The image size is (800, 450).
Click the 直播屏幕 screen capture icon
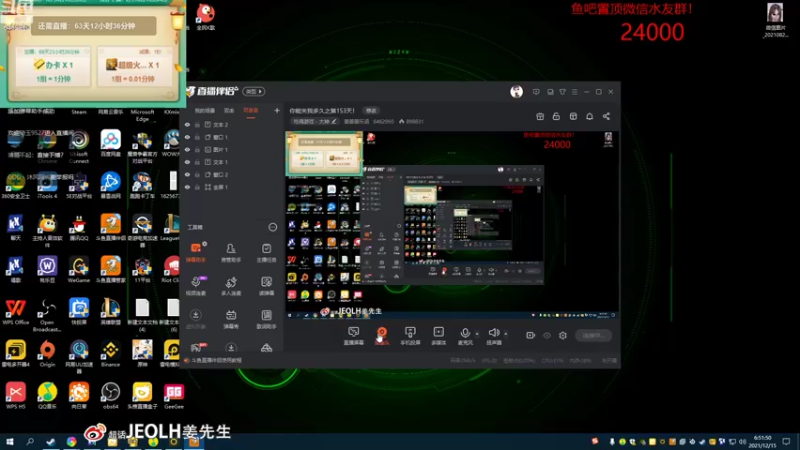pos(353,336)
